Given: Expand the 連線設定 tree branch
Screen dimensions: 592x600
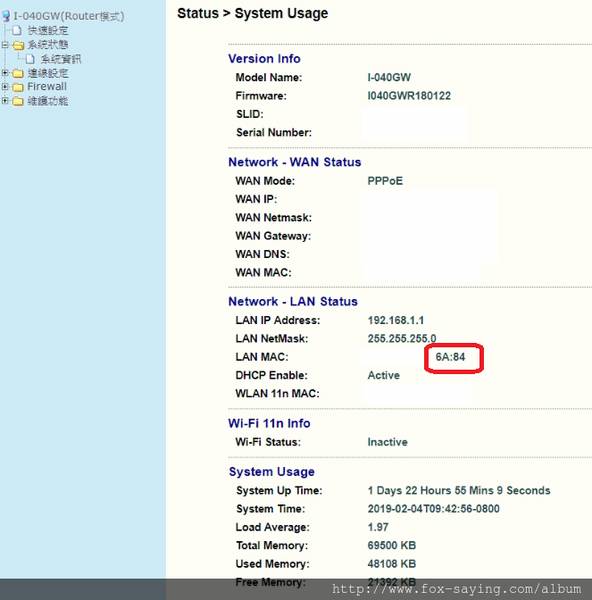Looking at the screenshot, I should [x=5, y=73].
